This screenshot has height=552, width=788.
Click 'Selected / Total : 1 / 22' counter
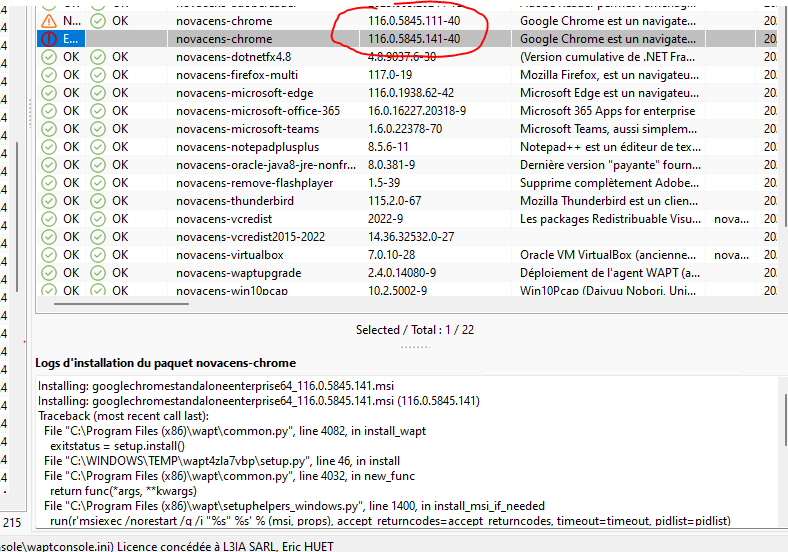(x=415, y=330)
